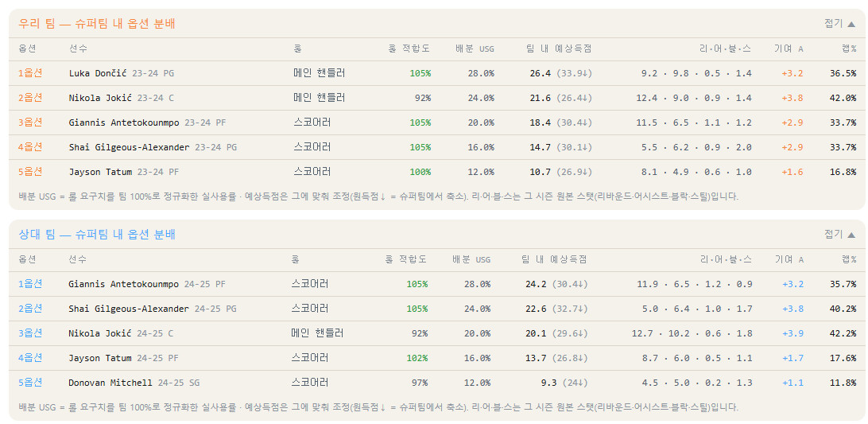Click expected points 24.2 (30.4↓)
Screen dimensions: 868x424
click(556, 284)
